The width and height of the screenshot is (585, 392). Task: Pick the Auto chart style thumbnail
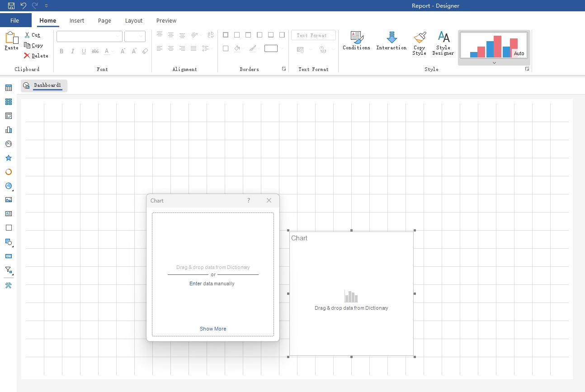494,46
